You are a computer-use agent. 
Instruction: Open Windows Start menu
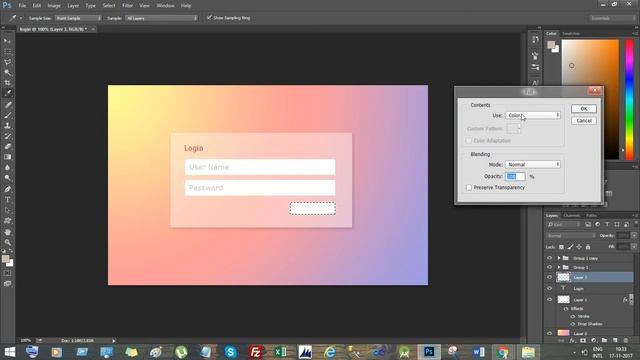[9, 352]
